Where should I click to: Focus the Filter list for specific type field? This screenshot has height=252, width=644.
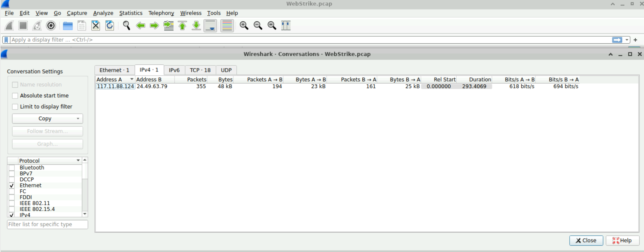(47, 225)
